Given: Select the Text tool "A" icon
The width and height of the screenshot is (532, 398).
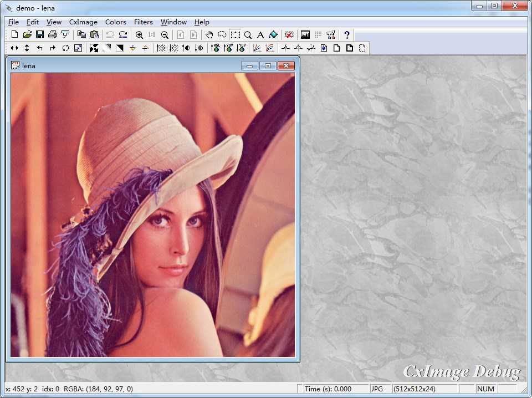Looking at the screenshot, I should tap(260, 35).
